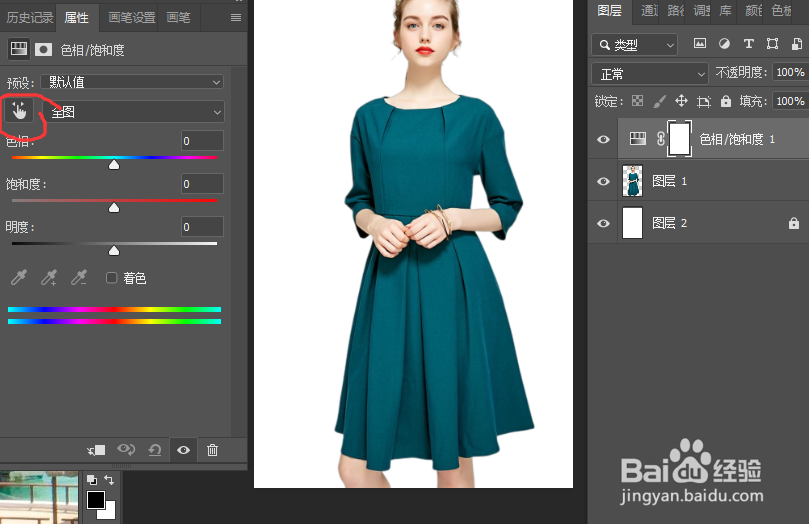Image resolution: width=809 pixels, height=524 pixels.
Task: Filter layers by adjustment layer type
Action: [724, 44]
